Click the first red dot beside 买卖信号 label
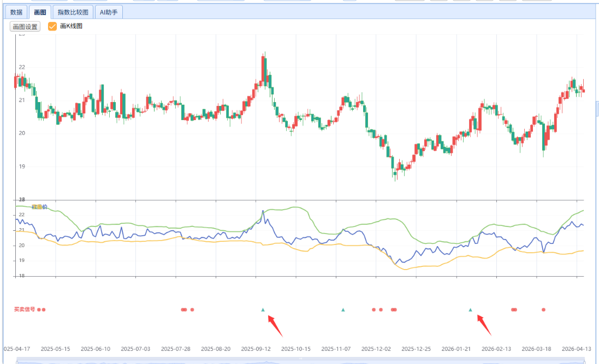The image size is (599, 364). (39, 309)
